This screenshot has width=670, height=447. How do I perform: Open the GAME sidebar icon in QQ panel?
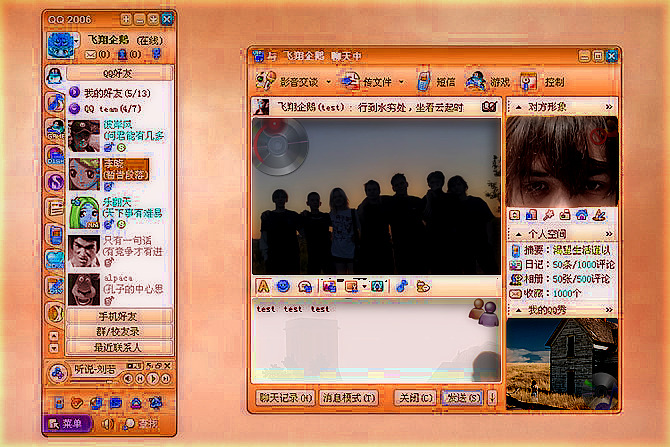(56, 129)
